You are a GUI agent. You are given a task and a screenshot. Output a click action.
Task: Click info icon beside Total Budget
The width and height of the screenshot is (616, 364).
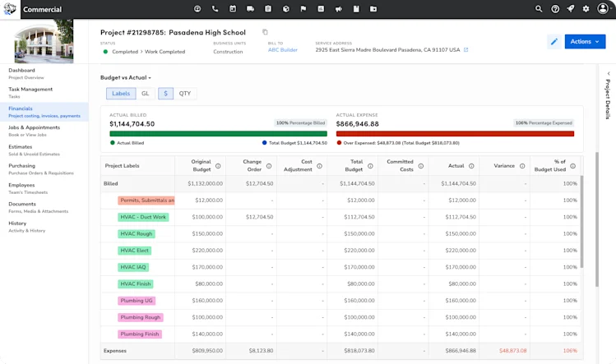click(370, 166)
